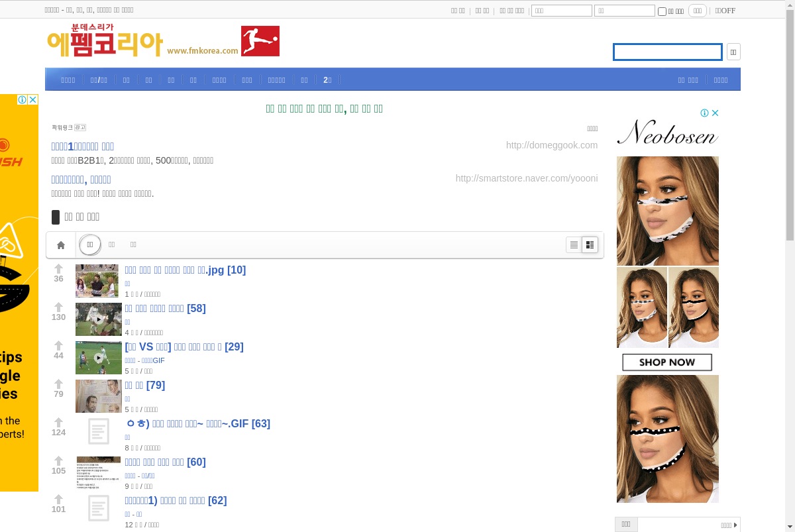Open the info icon on the left yellow ad
The width and height of the screenshot is (795, 532).
[x=23, y=99]
